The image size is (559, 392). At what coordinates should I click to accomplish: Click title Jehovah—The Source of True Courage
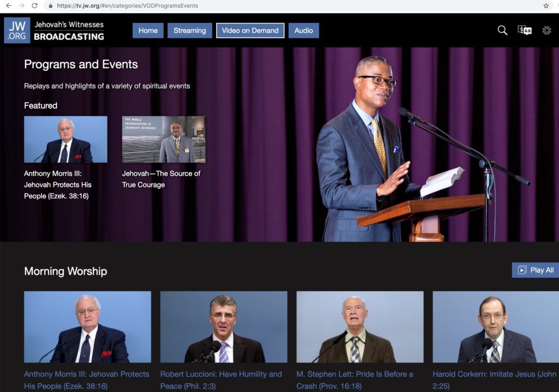pos(161,179)
